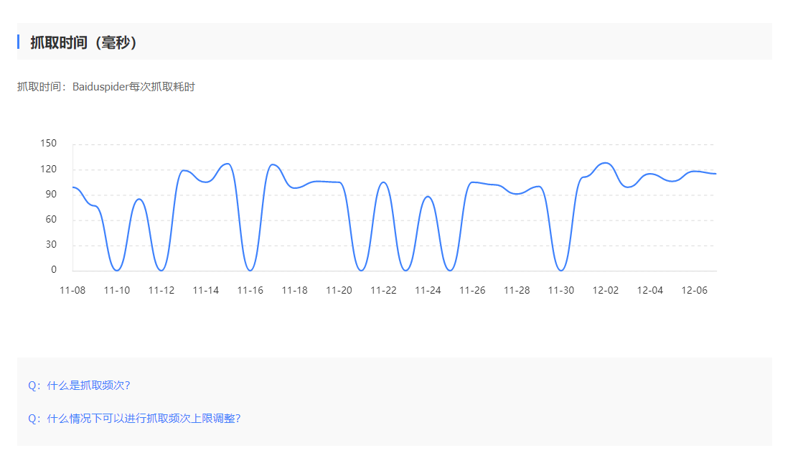Click the 11-20 x-axis label
This screenshot has height=466, width=798.
click(x=339, y=290)
